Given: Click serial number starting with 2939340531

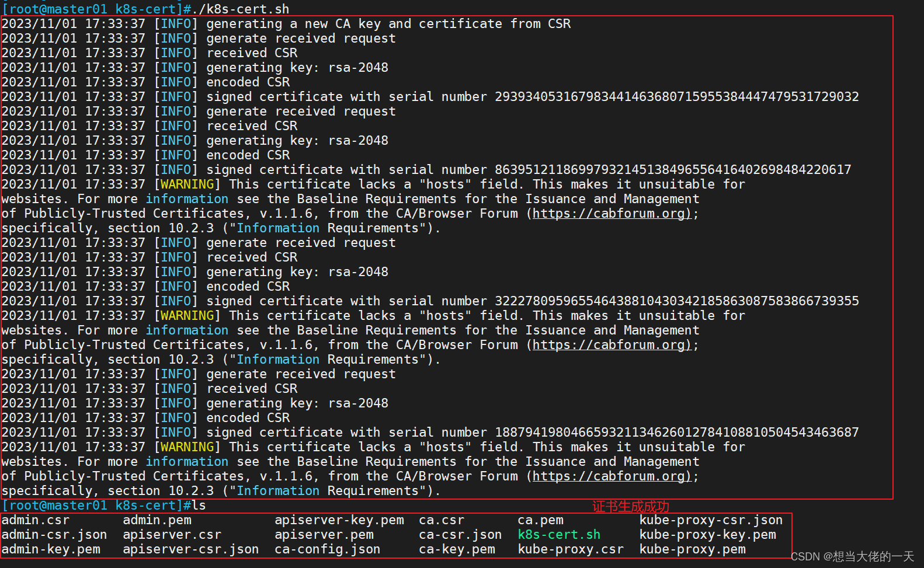Looking at the screenshot, I should point(677,97).
